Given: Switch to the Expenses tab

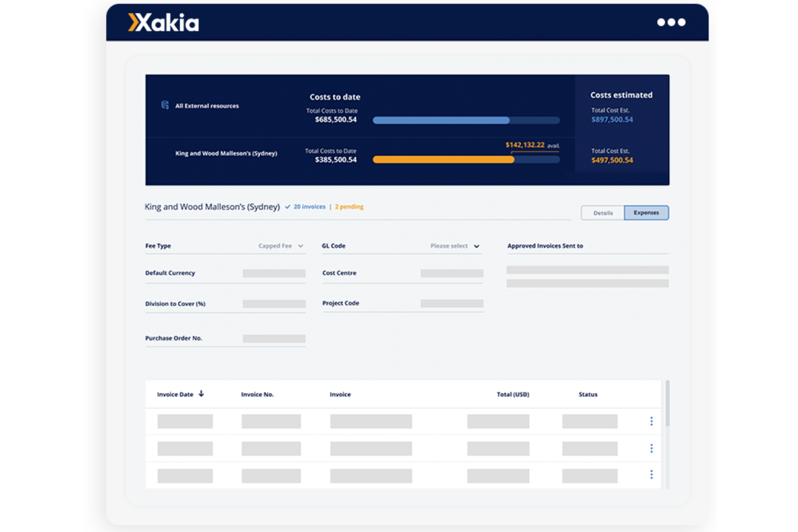Looking at the screenshot, I should [x=646, y=213].
